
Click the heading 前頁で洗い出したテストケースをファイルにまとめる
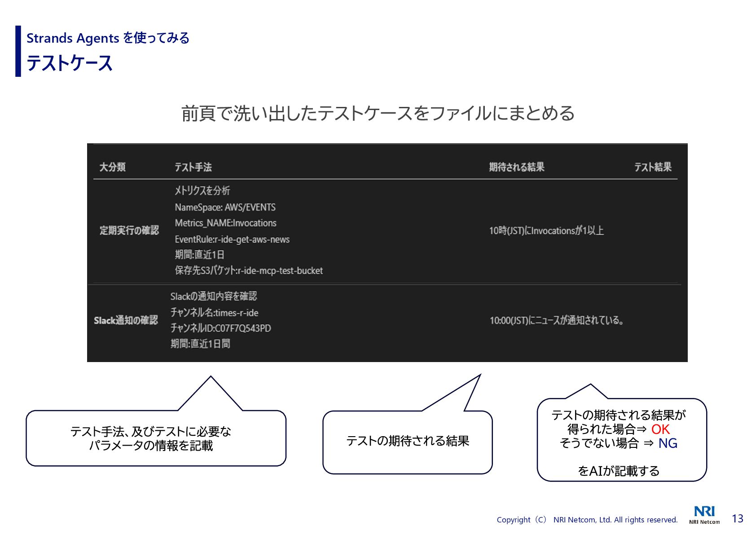pyautogui.click(x=378, y=113)
